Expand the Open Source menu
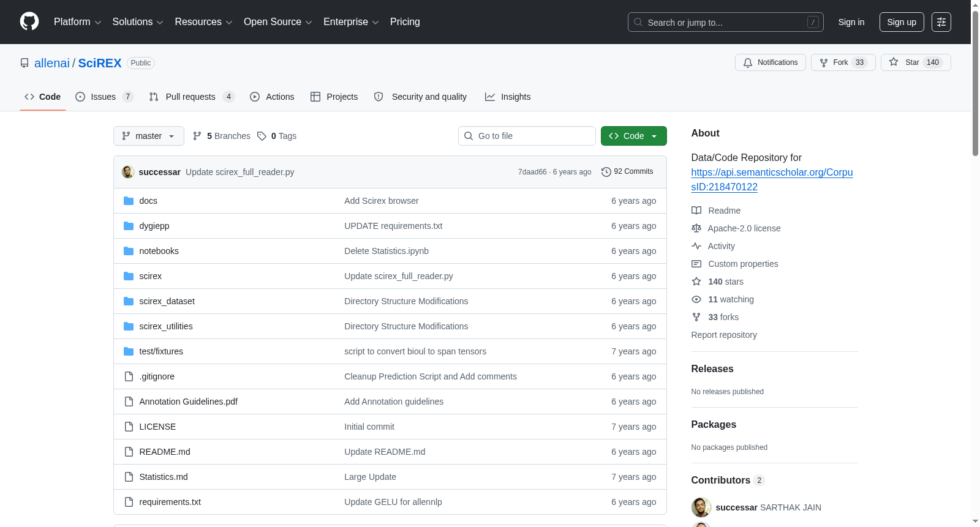The width and height of the screenshot is (980, 527). (278, 22)
